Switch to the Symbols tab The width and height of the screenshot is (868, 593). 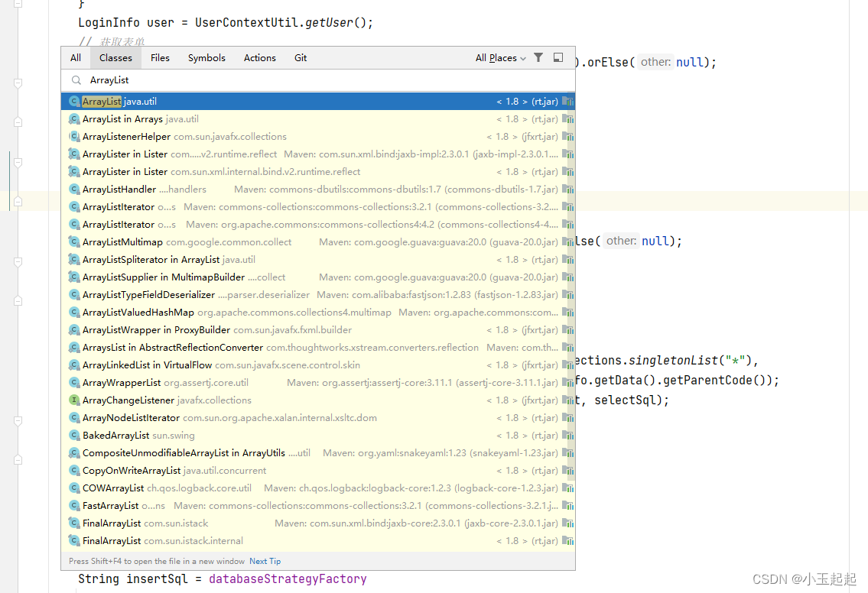click(x=206, y=57)
